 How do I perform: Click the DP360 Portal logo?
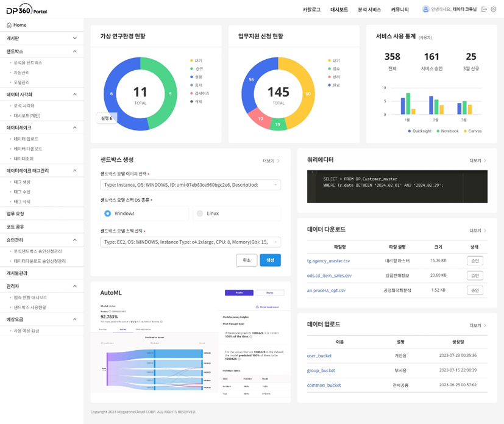[26, 10]
